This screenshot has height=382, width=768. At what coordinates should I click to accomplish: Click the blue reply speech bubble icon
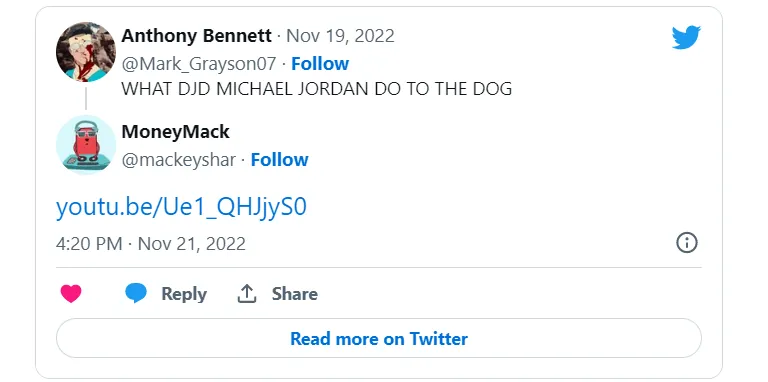click(136, 293)
